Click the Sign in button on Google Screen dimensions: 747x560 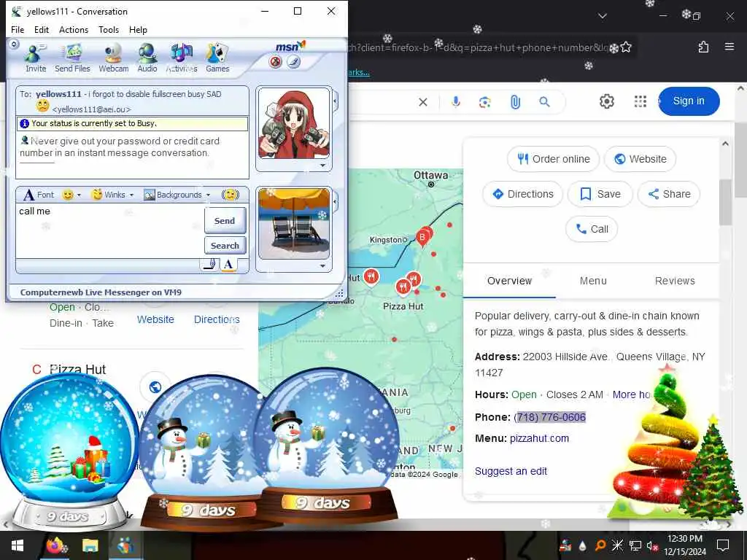[x=689, y=101]
